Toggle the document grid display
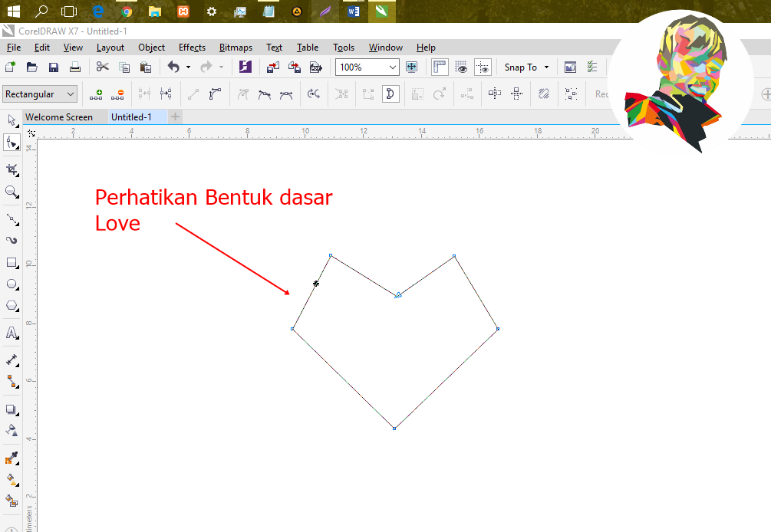This screenshot has width=771, height=532. click(x=460, y=67)
